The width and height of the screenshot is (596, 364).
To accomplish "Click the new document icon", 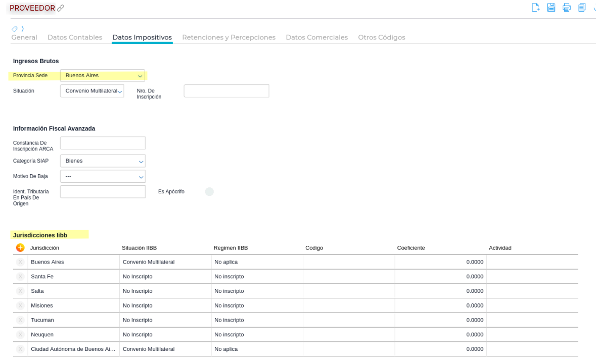I will [x=535, y=8].
